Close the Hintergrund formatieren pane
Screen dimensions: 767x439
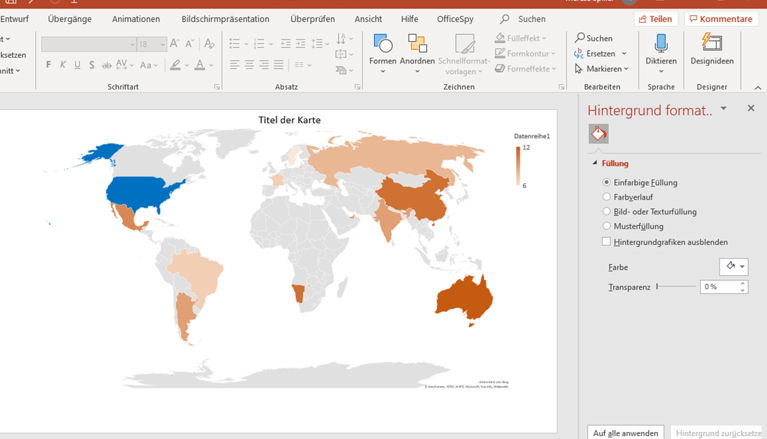point(751,108)
